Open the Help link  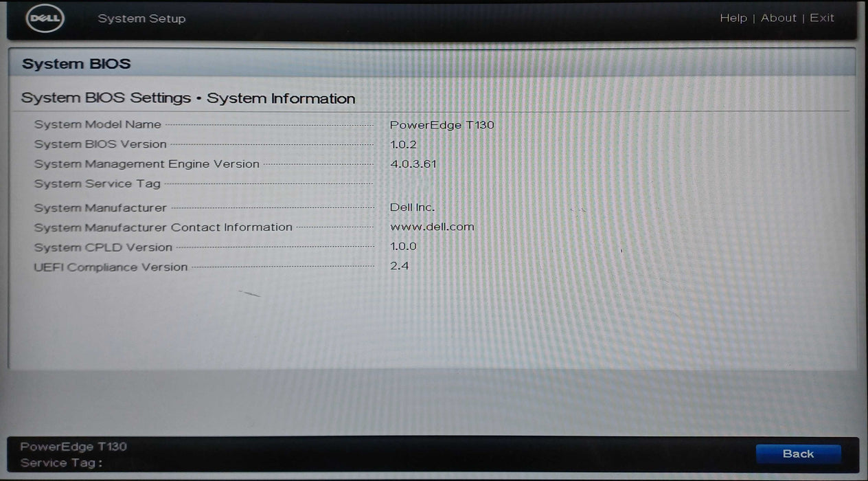click(x=733, y=19)
